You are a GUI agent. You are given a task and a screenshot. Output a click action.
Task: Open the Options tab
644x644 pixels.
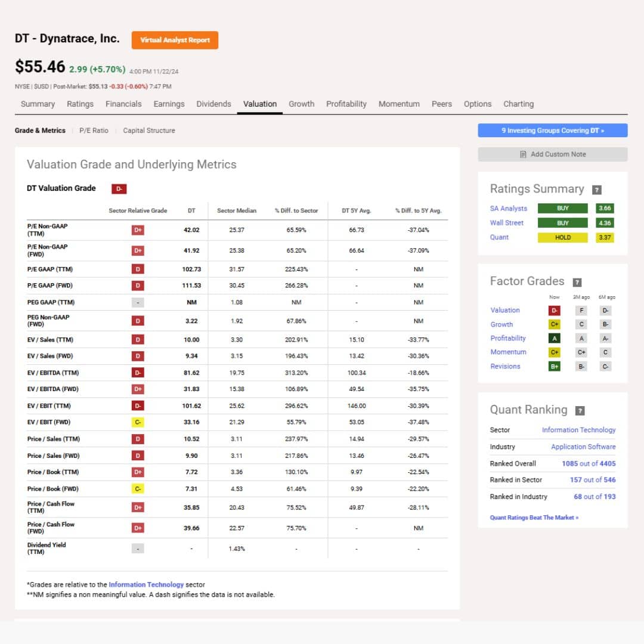[x=477, y=104]
